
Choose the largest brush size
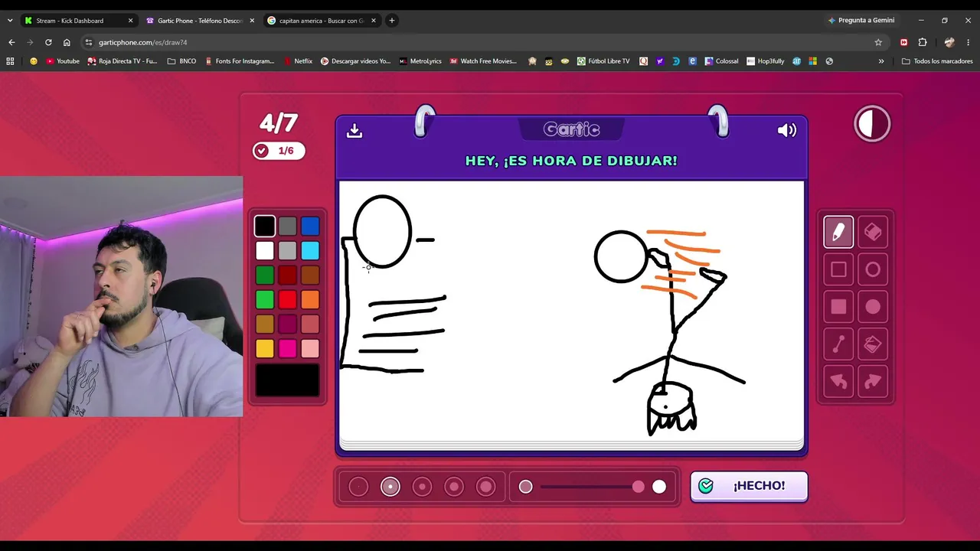pyautogui.click(x=486, y=487)
